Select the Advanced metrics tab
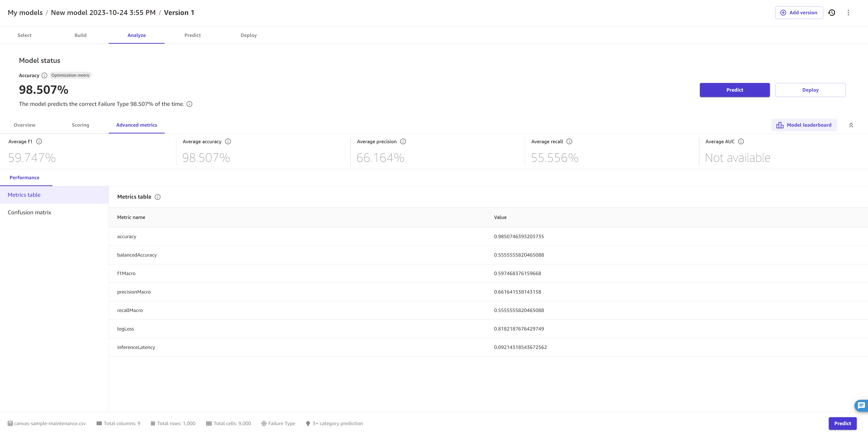This screenshot has width=868, height=434. click(x=136, y=124)
